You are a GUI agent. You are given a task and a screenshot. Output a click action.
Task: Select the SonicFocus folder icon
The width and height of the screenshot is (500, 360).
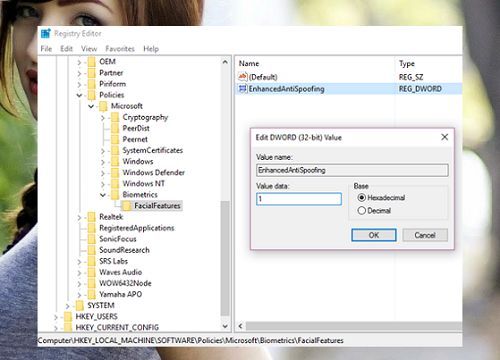click(x=91, y=239)
